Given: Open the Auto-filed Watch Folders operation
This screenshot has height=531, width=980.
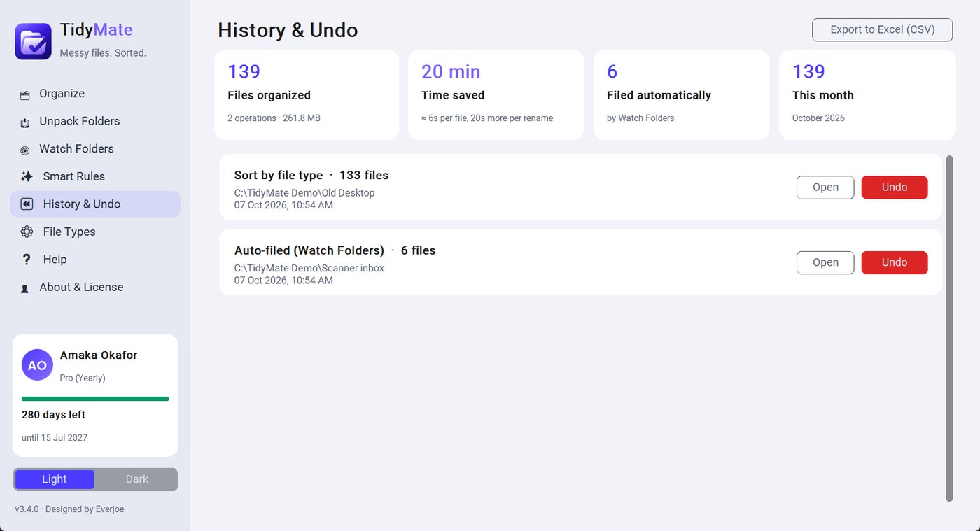Looking at the screenshot, I should click(x=825, y=262).
